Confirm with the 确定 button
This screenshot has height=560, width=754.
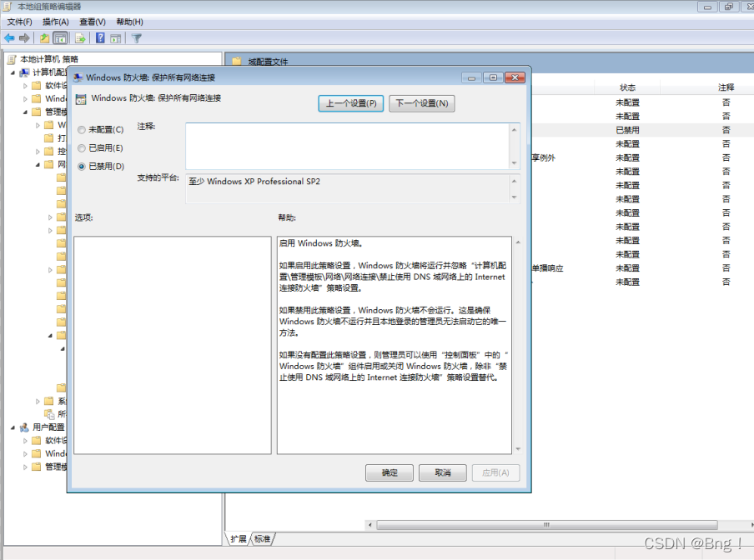tap(390, 472)
